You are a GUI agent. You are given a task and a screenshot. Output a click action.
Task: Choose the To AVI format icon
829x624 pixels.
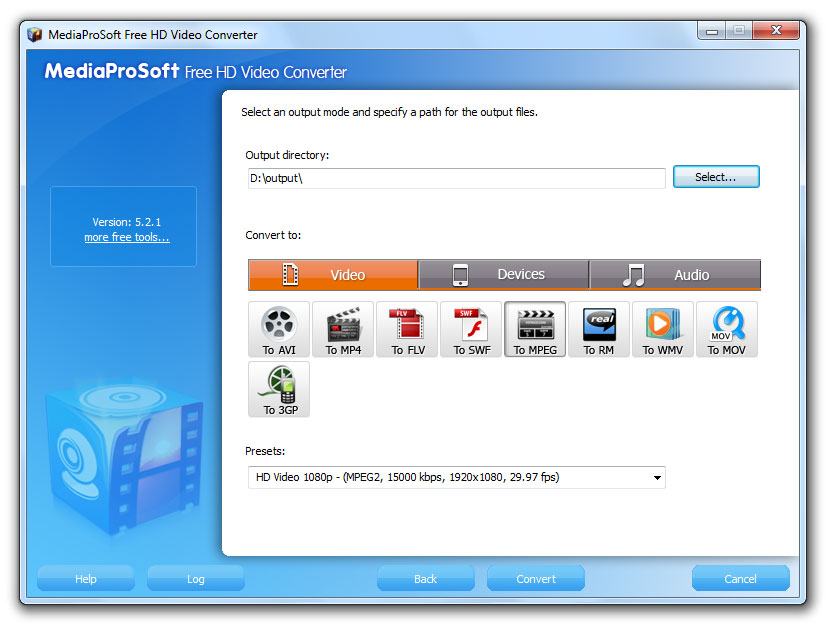[279, 329]
